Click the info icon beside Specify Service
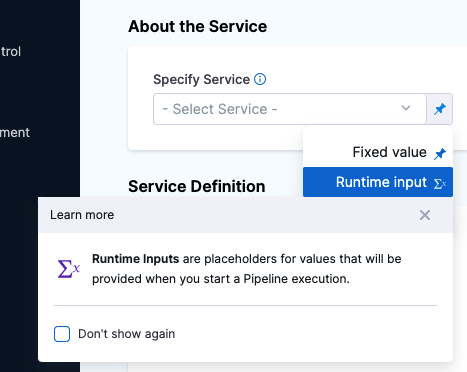This screenshot has width=467, height=372. 260,79
